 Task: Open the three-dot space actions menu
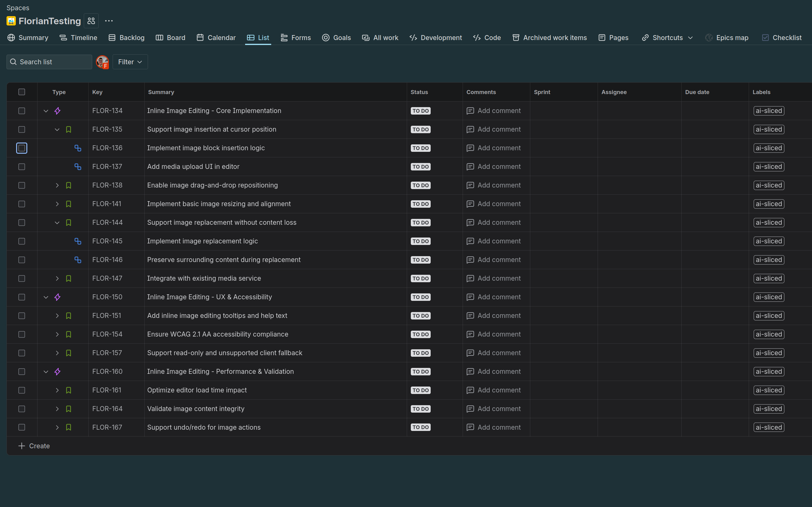(109, 21)
